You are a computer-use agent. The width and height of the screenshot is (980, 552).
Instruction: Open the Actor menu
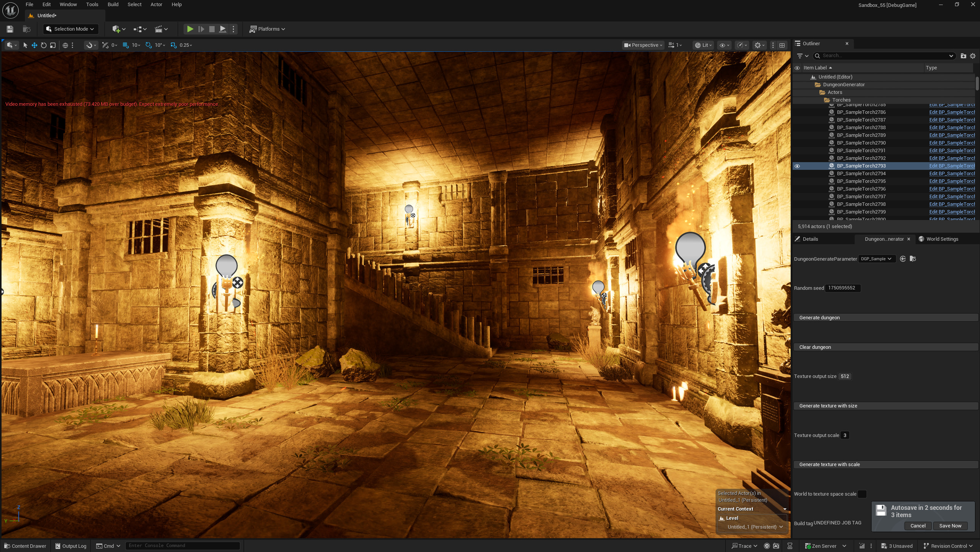pos(156,5)
